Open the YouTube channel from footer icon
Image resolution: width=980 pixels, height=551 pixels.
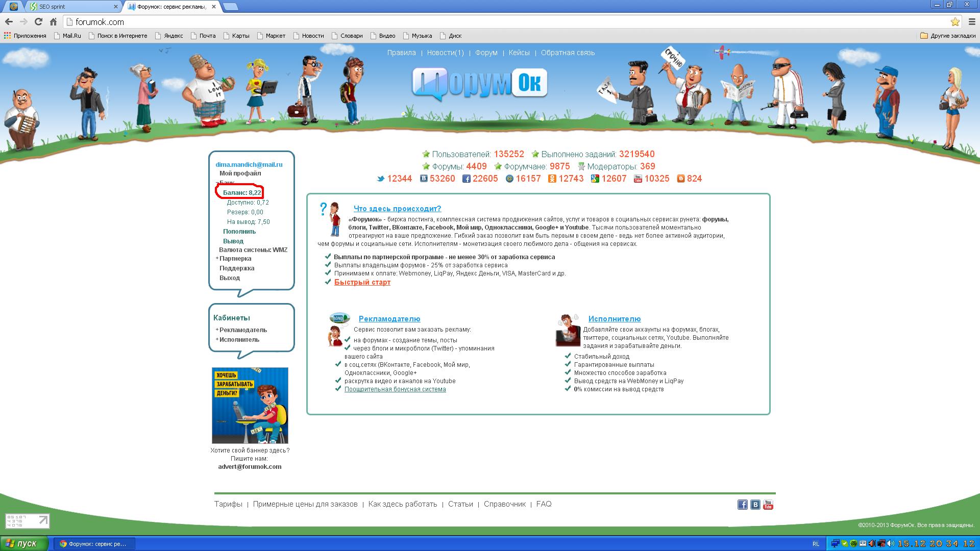click(768, 505)
